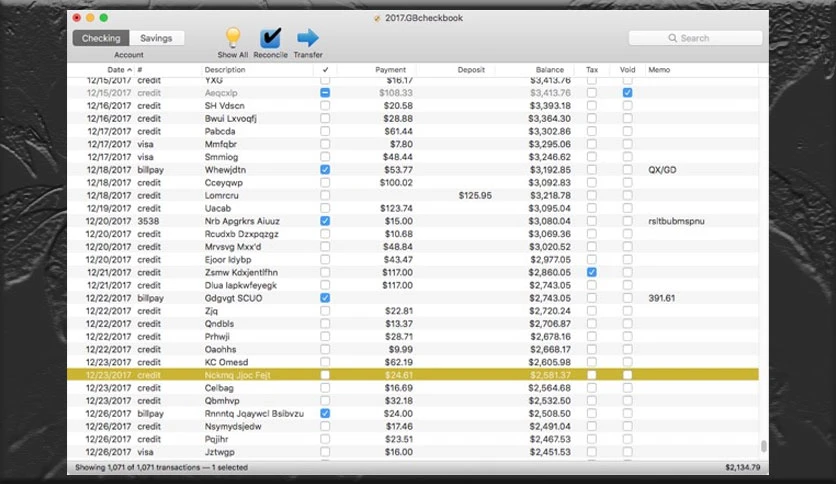Click the Transfer arrow icon
836x484 pixels.
[x=308, y=38]
